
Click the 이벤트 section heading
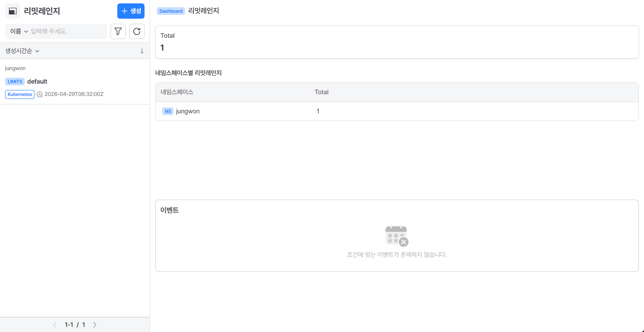click(170, 210)
